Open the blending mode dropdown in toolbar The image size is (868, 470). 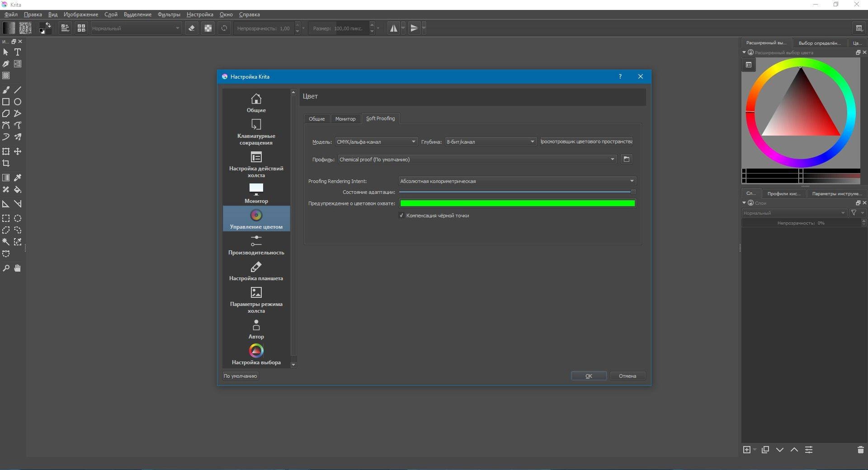pos(136,28)
